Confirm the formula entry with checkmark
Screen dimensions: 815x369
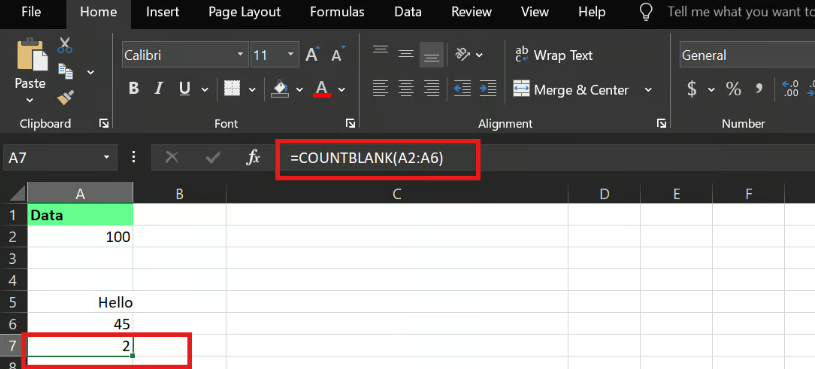pos(213,158)
